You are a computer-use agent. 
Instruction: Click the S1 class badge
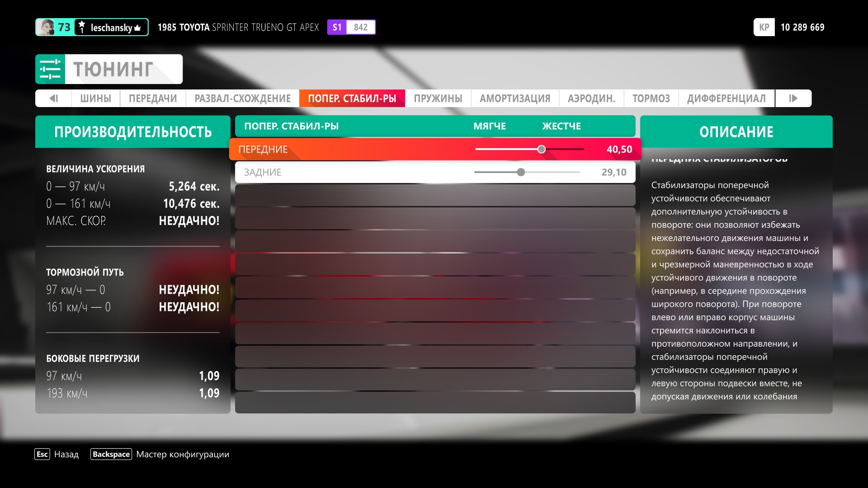point(337,28)
